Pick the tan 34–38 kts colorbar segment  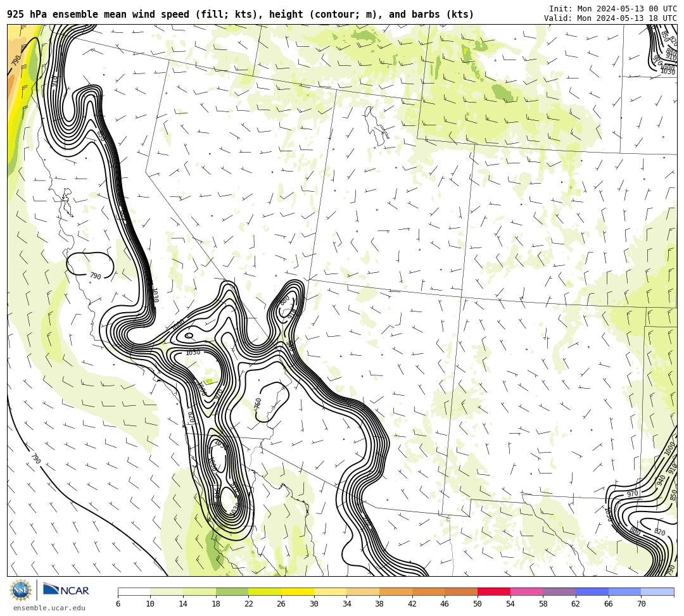[363, 591]
